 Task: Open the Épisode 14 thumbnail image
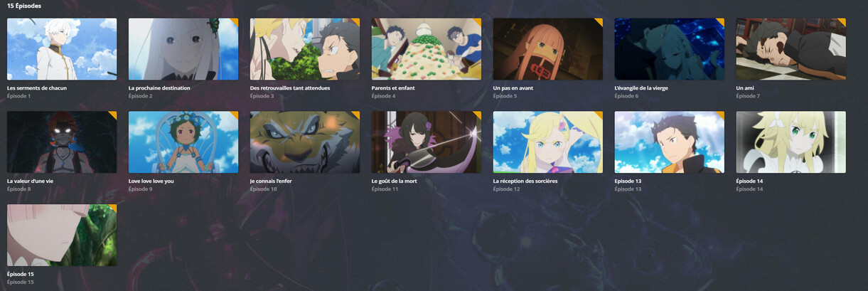point(791,142)
